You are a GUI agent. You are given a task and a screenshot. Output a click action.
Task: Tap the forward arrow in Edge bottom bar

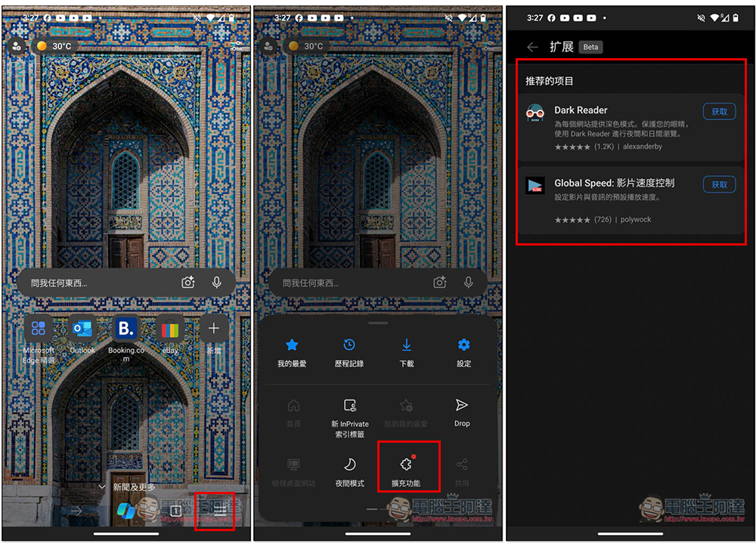point(76,511)
